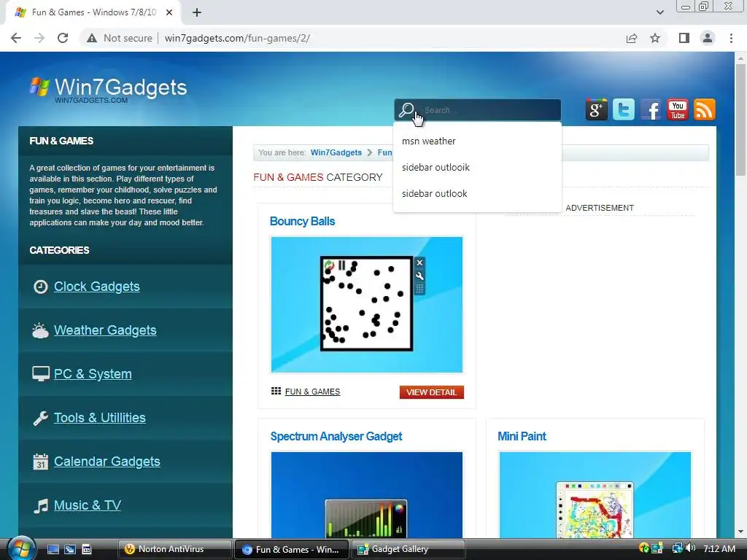Click the music note icon beside Music & TV
This screenshot has height=560, width=747.
[41, 505]
